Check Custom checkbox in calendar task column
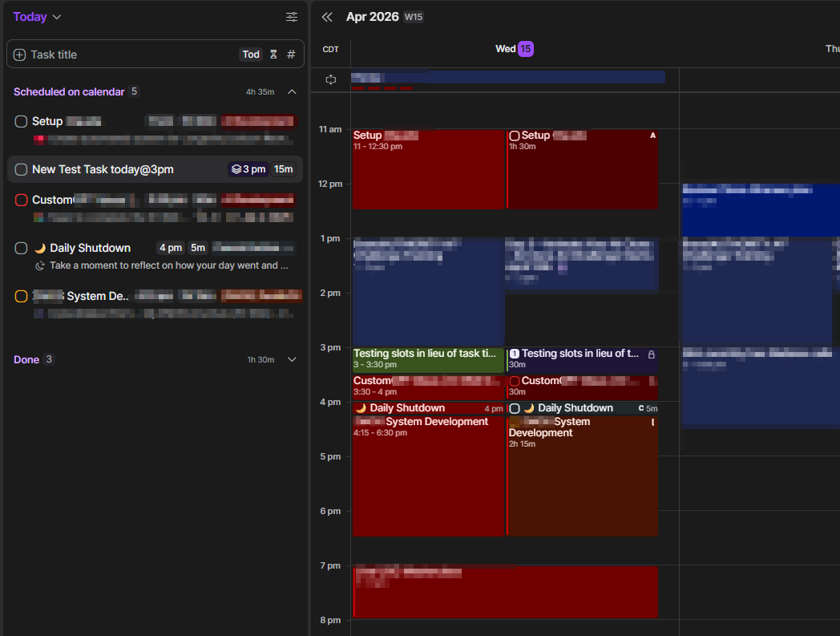This screenshot has width=840, height=636. click(515, 381)
